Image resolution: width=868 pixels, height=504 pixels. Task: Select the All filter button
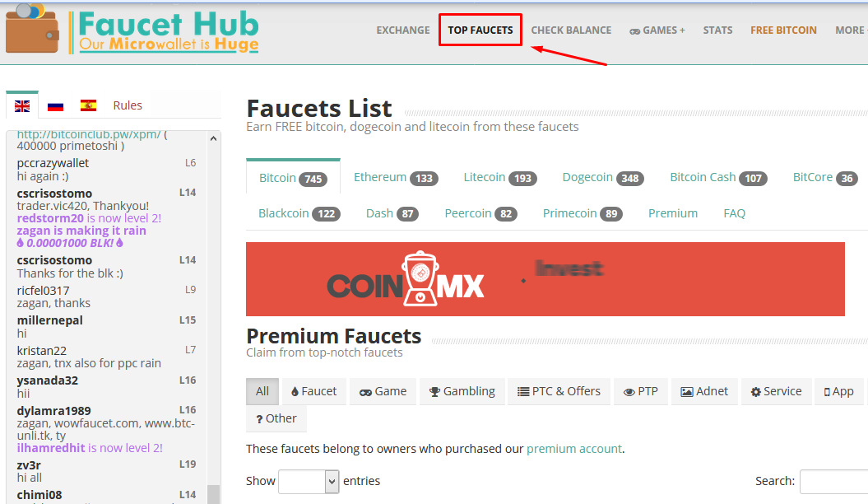point(262,391)
